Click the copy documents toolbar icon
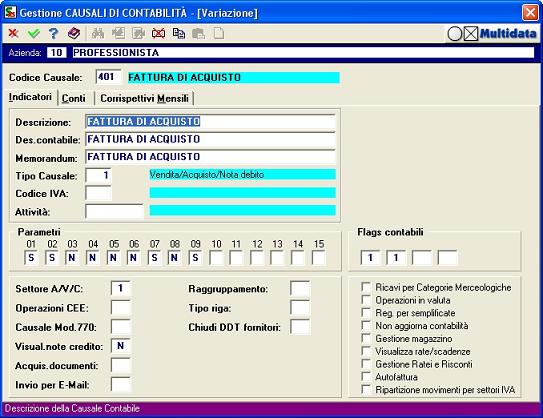This screenshot has width=543, height=418. point(179,33)
